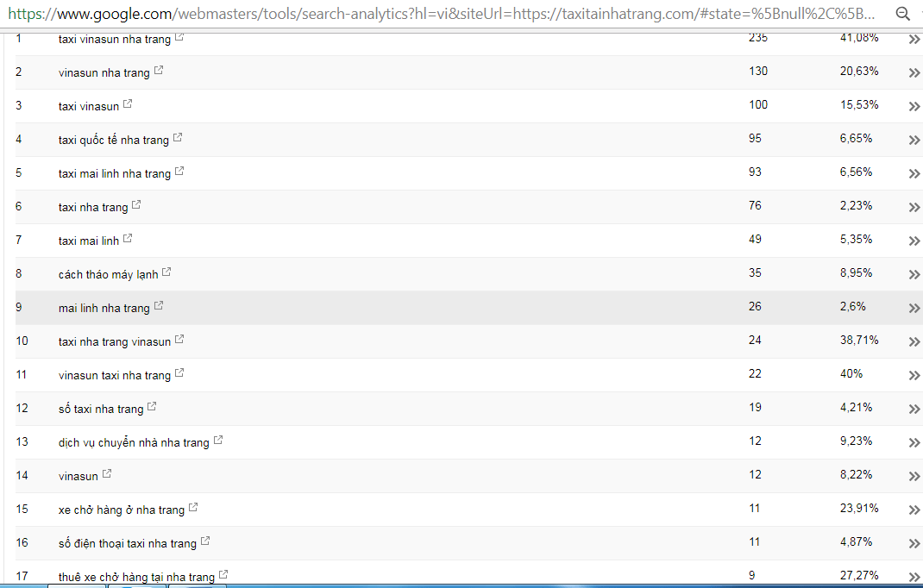Click the query 'số điện thoại taxi nha trang'
The image size is (923, 588).
pyautogui.click(x=128, y=543)
